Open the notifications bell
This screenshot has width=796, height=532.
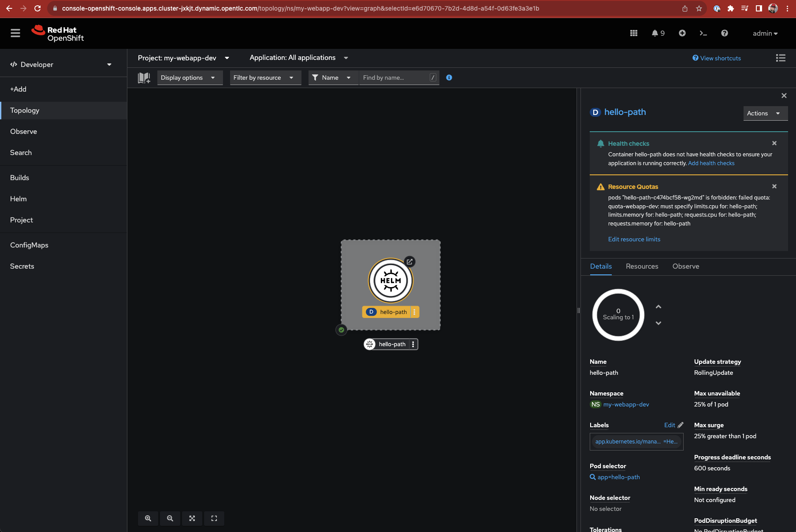[658, 33]
